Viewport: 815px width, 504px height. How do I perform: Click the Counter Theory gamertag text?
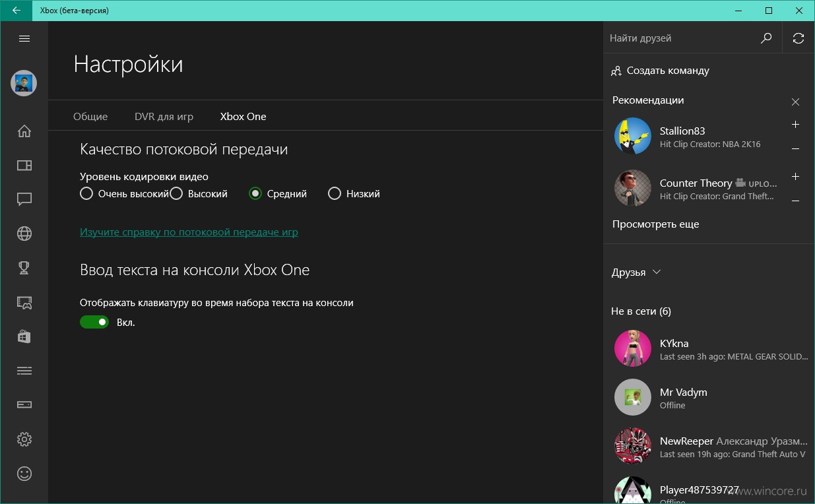pos(696,183)
